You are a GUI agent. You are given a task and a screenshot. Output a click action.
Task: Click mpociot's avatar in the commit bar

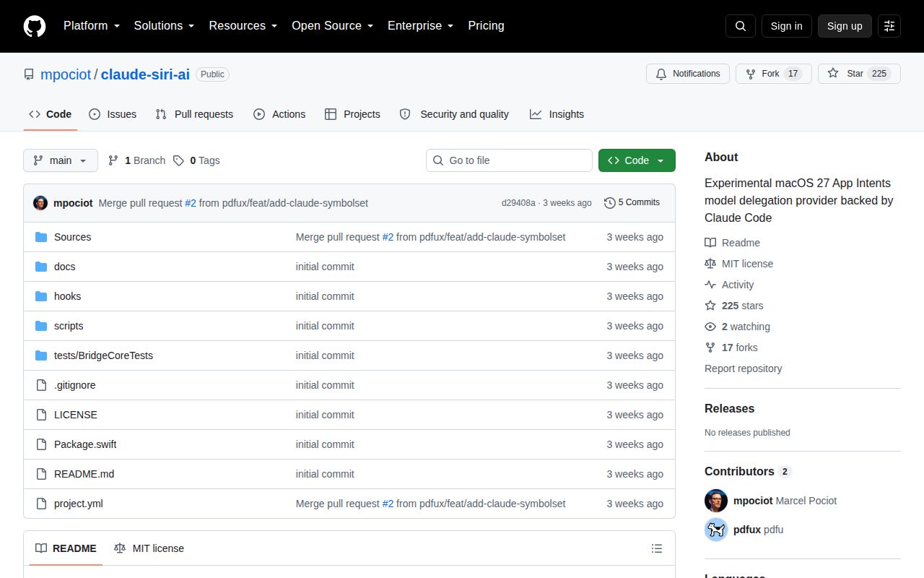40,203
